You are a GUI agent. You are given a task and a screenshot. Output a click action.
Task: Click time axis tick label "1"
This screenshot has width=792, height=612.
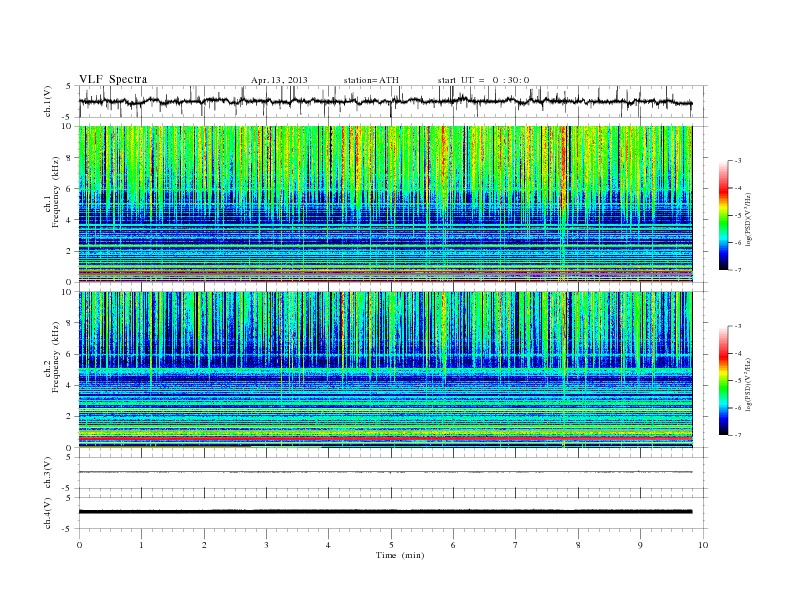point(141,545)
